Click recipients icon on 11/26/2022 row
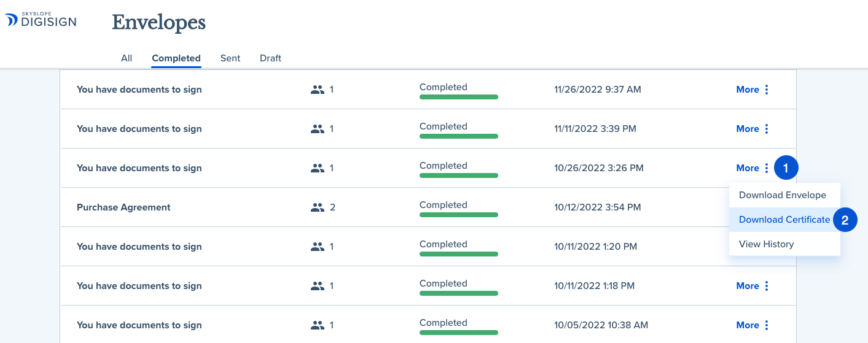 [317, 90]
